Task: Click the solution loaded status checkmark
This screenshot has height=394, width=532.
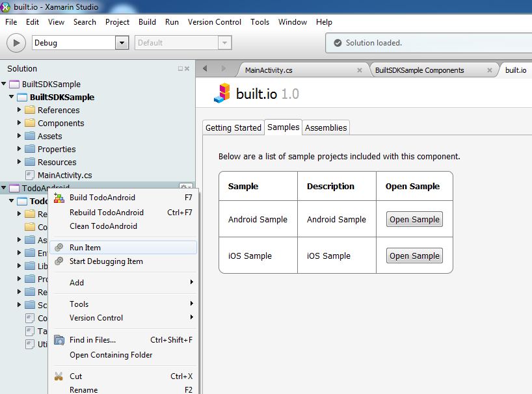Action: [x=337, y=43]
